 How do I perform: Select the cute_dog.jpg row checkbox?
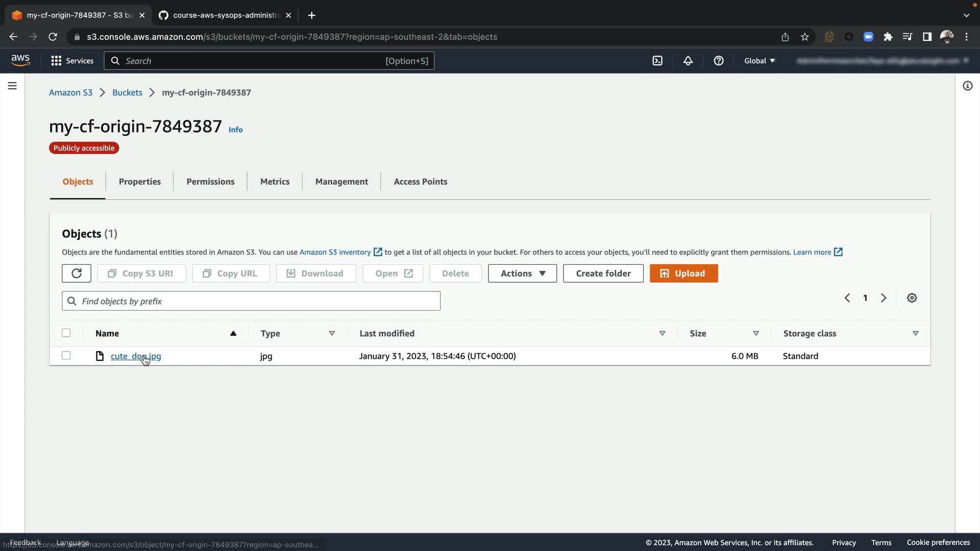pyautogui.click(x=66, y=356)
